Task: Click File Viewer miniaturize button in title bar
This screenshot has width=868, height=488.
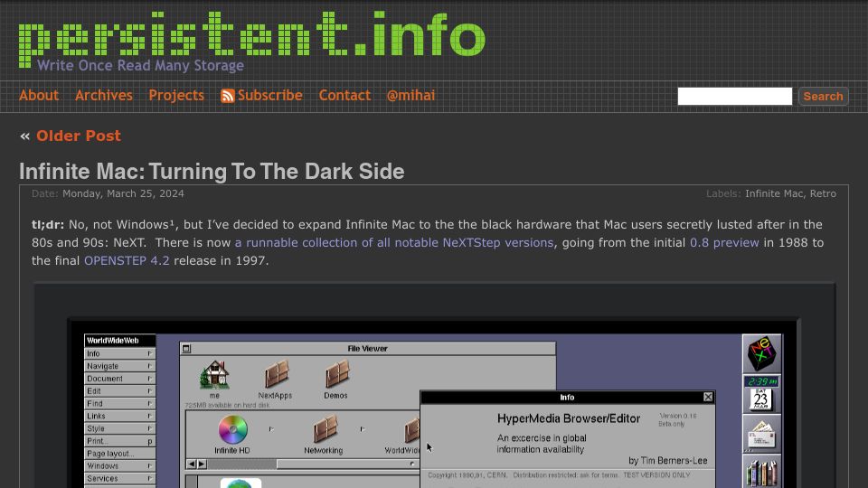Action: (x=186, y=349)
